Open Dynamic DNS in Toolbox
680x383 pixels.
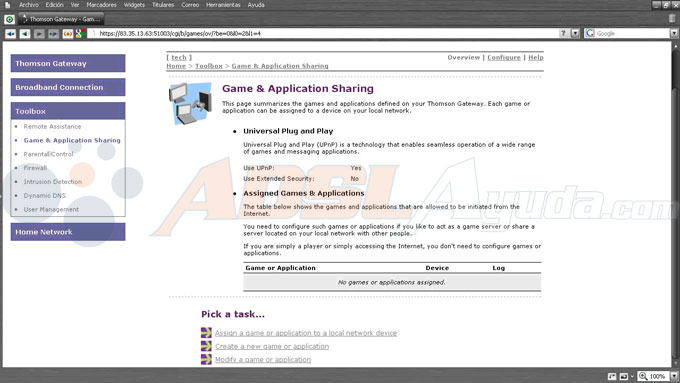click(45, 196)
